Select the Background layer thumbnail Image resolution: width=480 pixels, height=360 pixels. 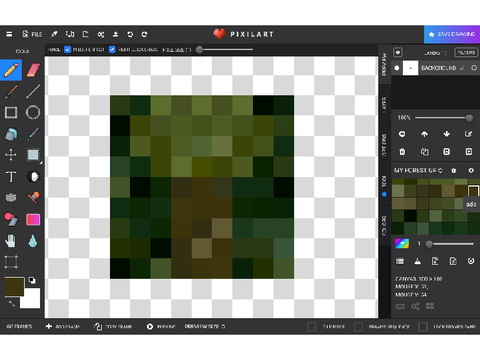tap(410, 68)
